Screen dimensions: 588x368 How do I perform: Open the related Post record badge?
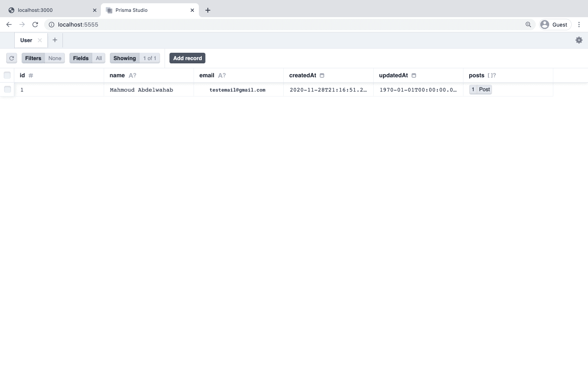[x=480, y=89]
